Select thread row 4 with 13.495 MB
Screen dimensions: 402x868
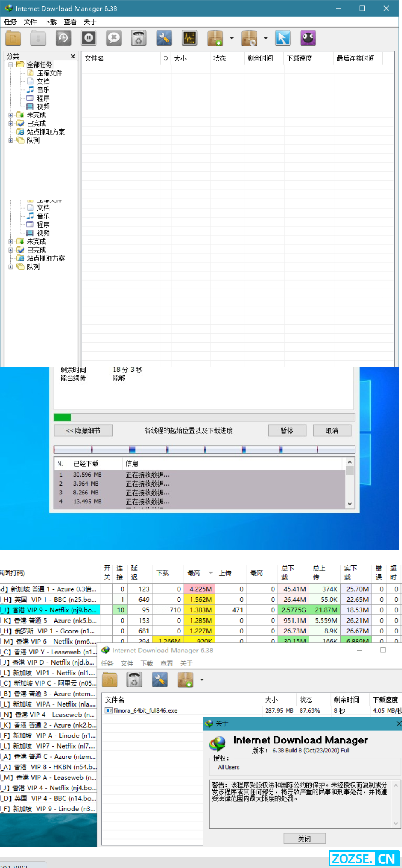199,502
